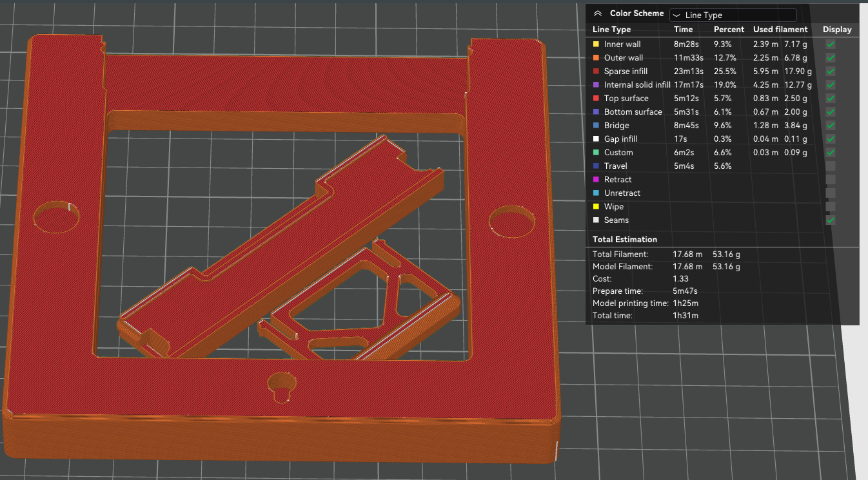Image resolution: width=868 pixels, height=480 pixels.
Task: Select the purple Internal solid infill swatch
Action: point(596,85)
